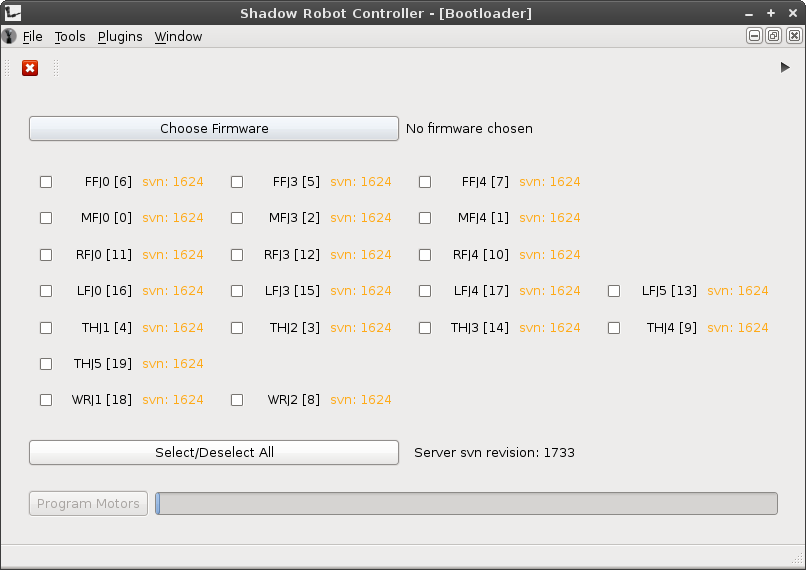Click the Choose Firmware button
This screenshot has height=570, width=806.
214,129
